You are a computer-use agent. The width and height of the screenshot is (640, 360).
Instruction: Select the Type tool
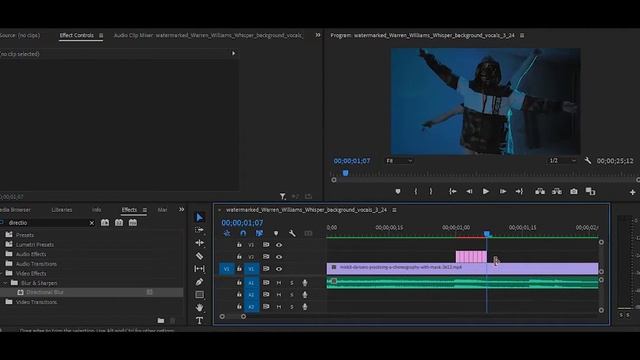tap(199, 320)
